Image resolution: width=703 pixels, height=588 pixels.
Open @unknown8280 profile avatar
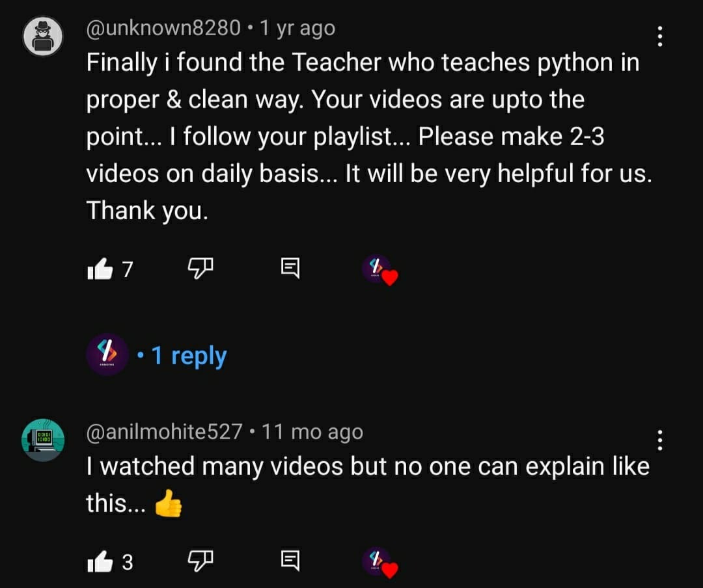click(x=43, y=36)
